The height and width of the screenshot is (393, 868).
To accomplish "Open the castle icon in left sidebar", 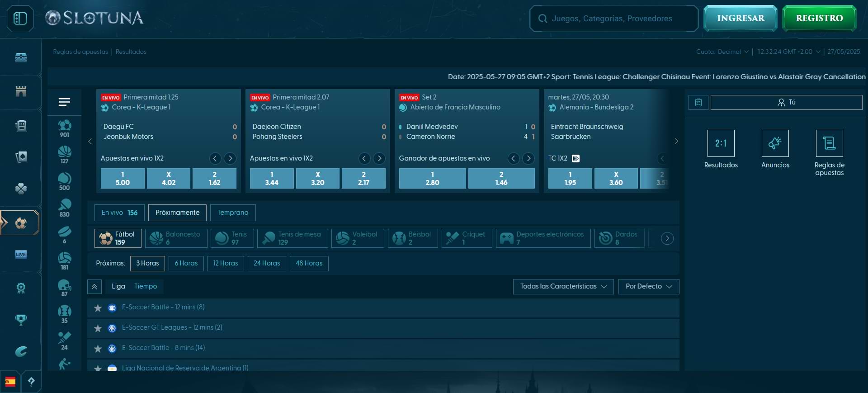I will click(21, 91).
